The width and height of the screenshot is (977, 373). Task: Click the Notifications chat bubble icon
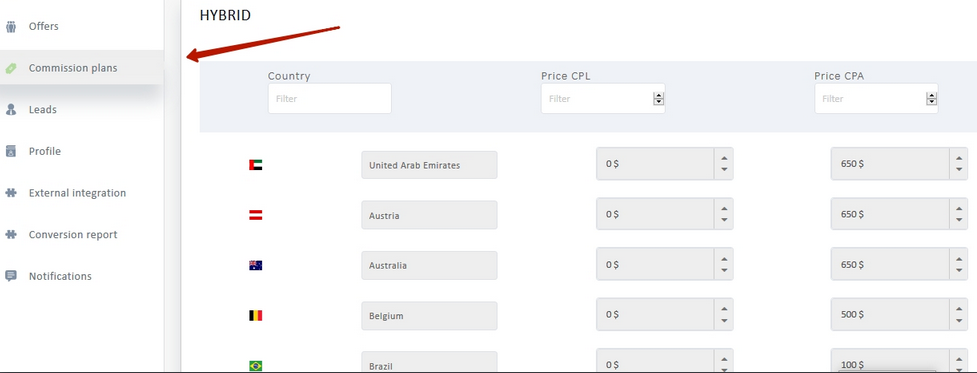11,276
